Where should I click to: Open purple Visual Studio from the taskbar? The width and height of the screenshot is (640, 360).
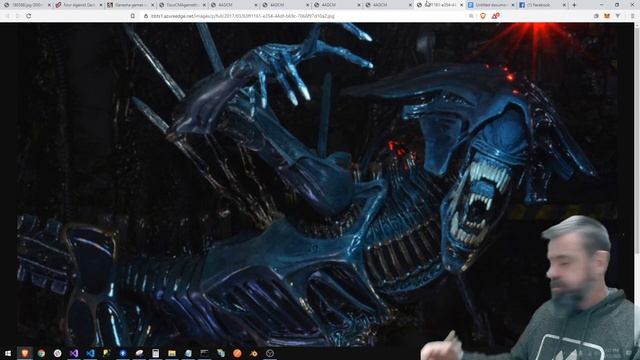74,353
